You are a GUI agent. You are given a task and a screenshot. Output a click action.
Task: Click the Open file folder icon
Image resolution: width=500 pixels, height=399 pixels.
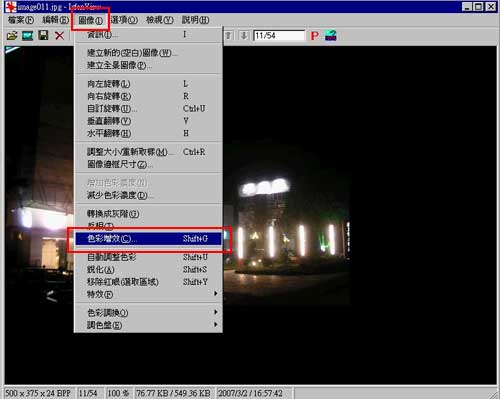click(x=12, y=36)
